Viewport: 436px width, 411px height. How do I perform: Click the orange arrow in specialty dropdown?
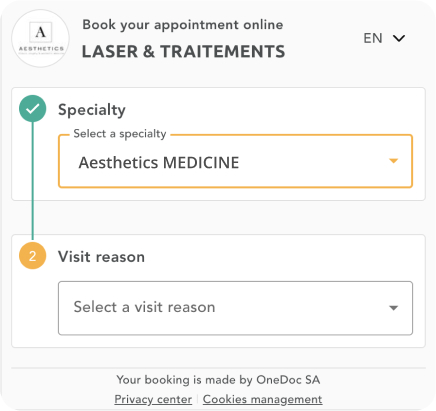tap(394, 161)
